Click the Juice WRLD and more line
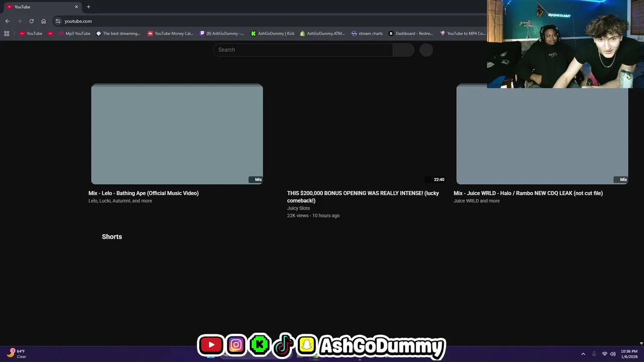Image resolution: width=644 pixels, height=362 pixels. [476, 201]
